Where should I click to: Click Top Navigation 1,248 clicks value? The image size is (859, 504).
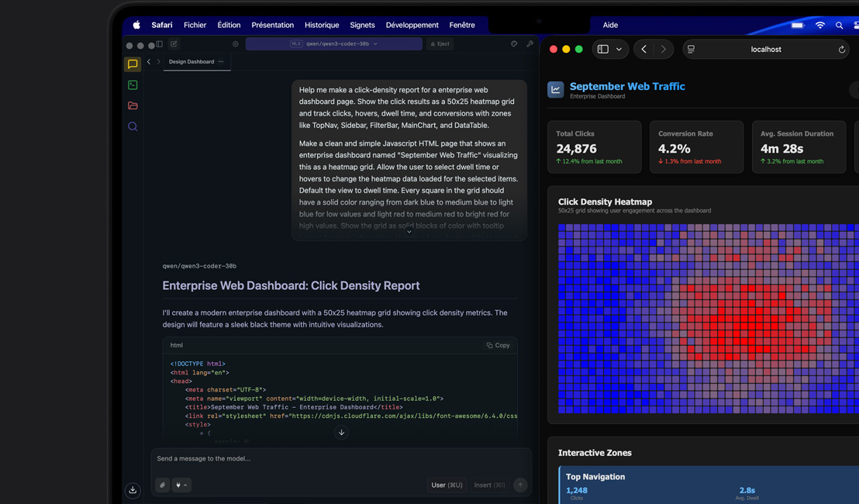coord(576,491)
